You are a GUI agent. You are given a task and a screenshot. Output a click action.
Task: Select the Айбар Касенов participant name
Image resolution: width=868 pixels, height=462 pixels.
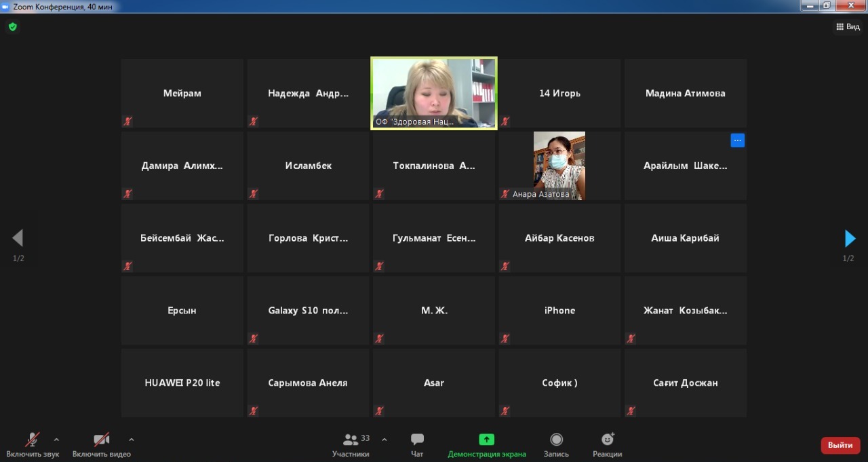tap(559, 238)
